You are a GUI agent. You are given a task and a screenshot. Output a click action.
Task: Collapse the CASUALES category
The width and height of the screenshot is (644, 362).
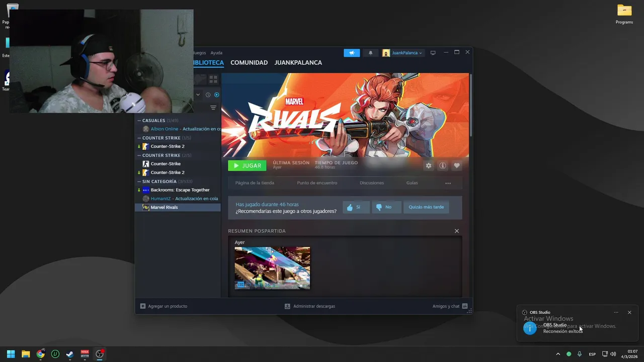[x=139, y=121]
